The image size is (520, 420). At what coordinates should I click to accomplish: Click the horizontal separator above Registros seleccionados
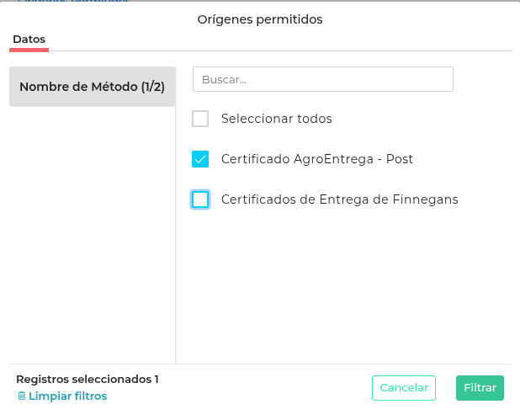coord(260,364)
